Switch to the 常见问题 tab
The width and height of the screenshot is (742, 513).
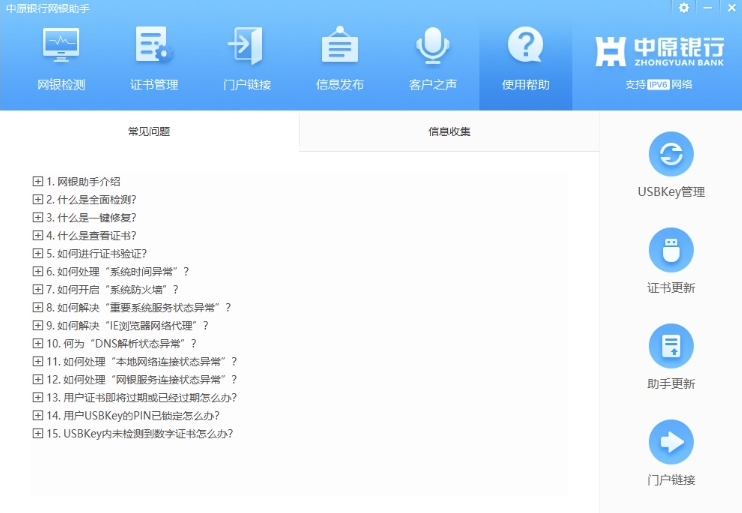click(x=149, y=132)
